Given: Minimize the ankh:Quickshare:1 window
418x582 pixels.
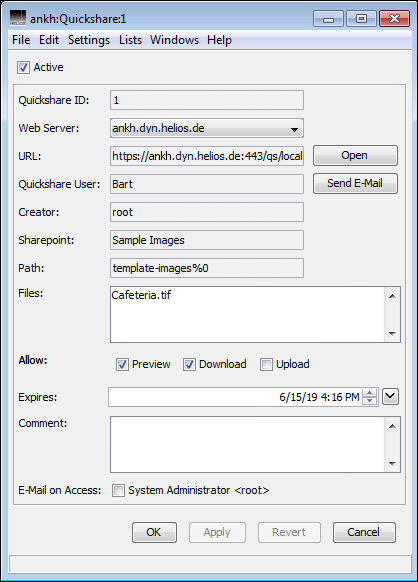Looking at the screenshot, I should pyautogui.click(x=329, y=19).
